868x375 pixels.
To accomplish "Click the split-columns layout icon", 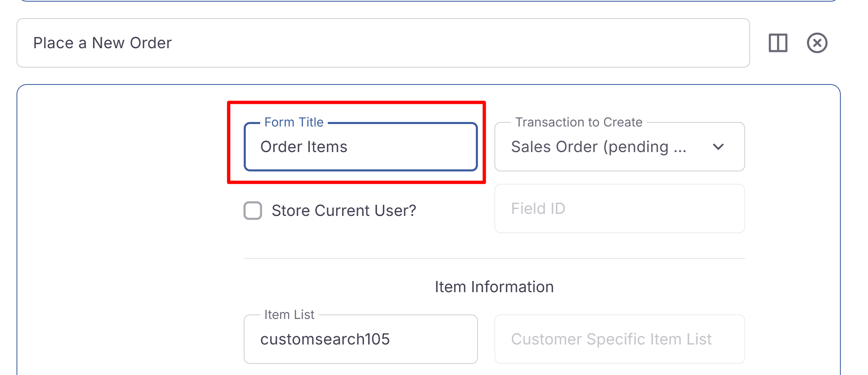I will (x=778, y=43).
